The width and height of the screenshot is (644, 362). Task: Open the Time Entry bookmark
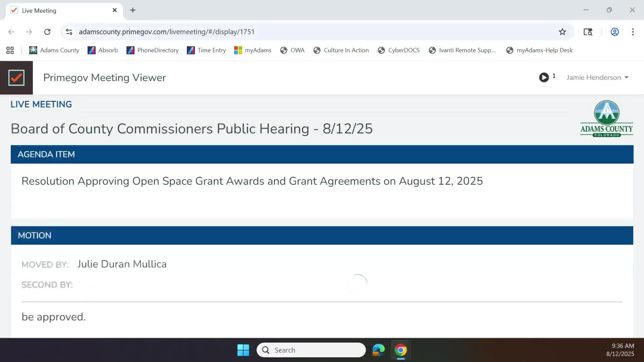[206, 50]
